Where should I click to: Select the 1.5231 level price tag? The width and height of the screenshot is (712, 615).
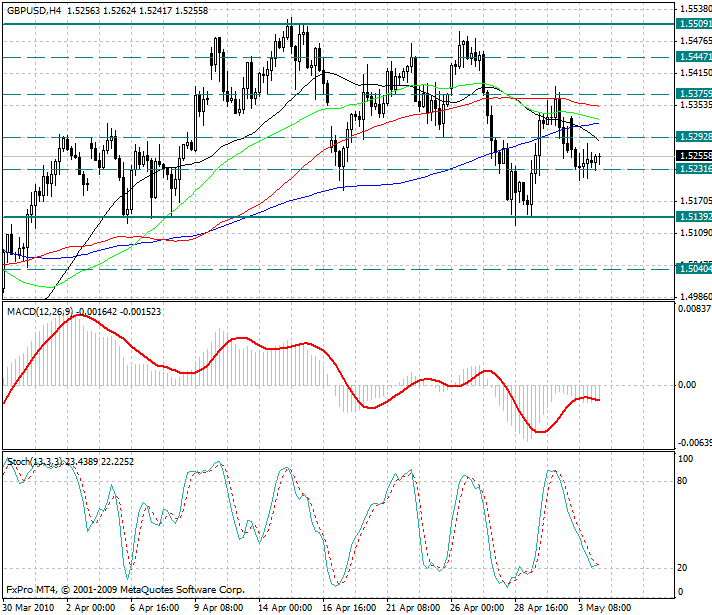691,169
